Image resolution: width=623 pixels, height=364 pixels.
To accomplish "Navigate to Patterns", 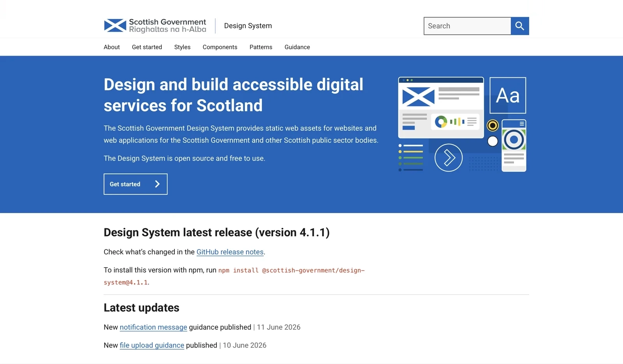I will [x=261, y=47].
